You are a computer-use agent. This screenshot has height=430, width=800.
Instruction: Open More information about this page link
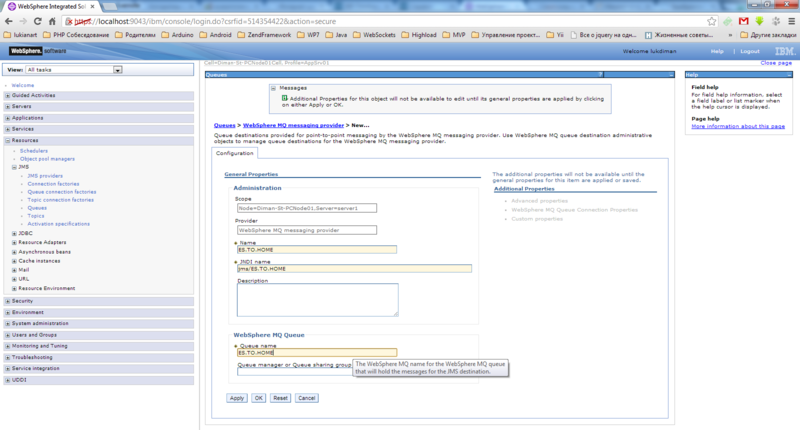coord(738,127)
